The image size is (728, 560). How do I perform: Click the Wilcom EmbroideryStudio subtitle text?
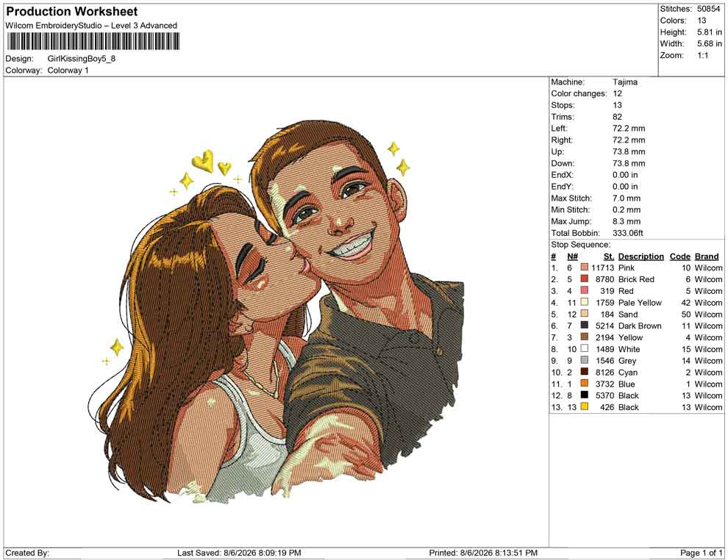coord(91,26)
